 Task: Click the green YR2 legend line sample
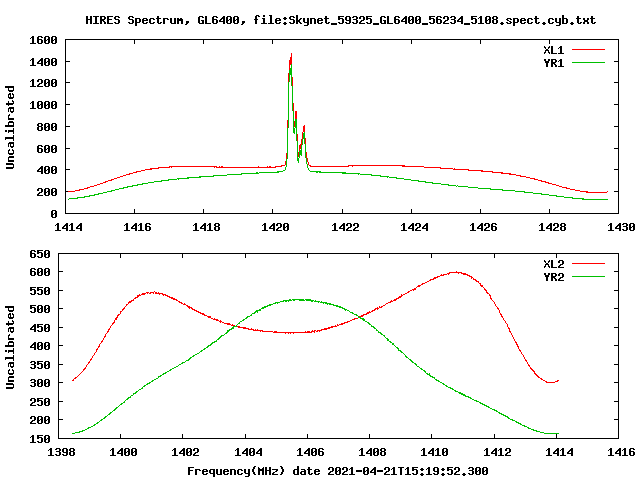(588, 277)
